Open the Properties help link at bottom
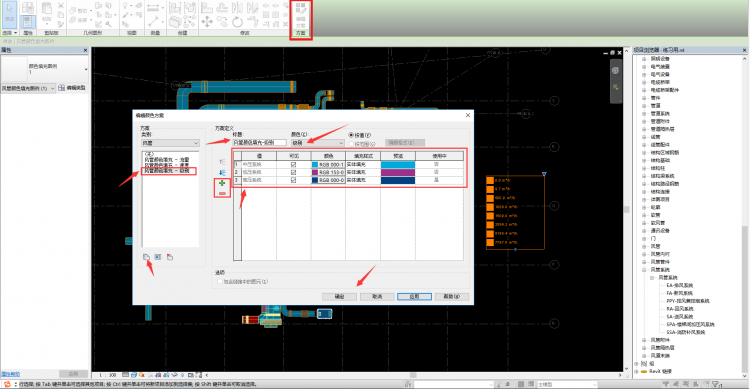Image resolution: width=750 pixels, height=389 pixels. pos(11,374)
